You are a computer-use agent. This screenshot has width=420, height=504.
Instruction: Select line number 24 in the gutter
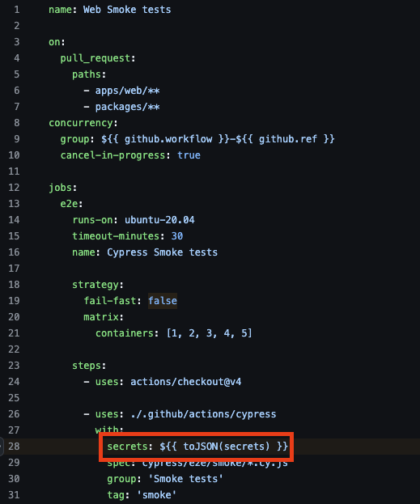pos(14,382)
